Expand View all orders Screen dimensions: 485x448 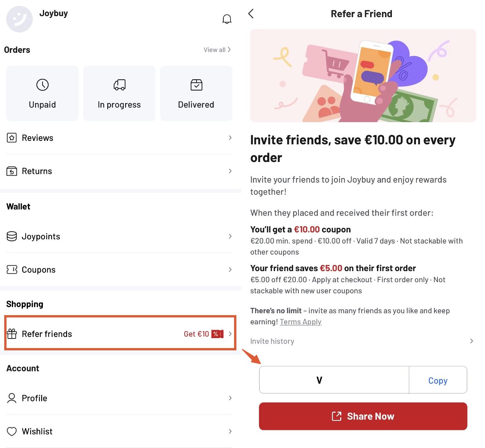pos(217,50)
